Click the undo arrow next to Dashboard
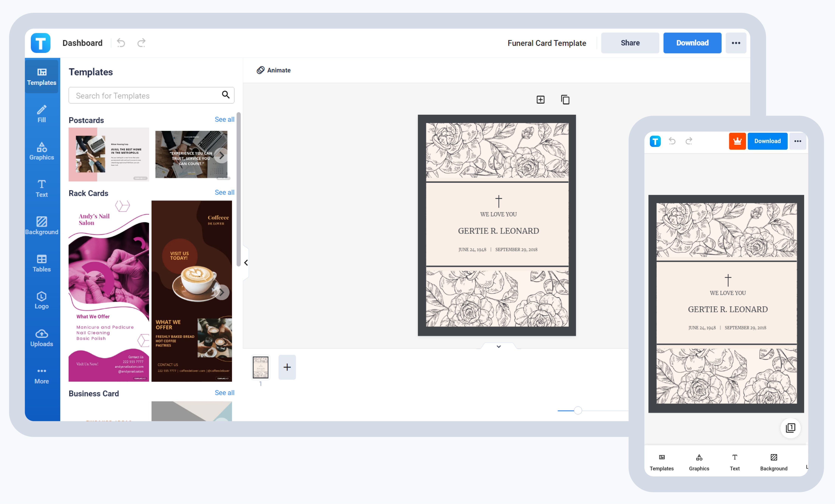Viewport: 835px width, 504px height. 121,43
